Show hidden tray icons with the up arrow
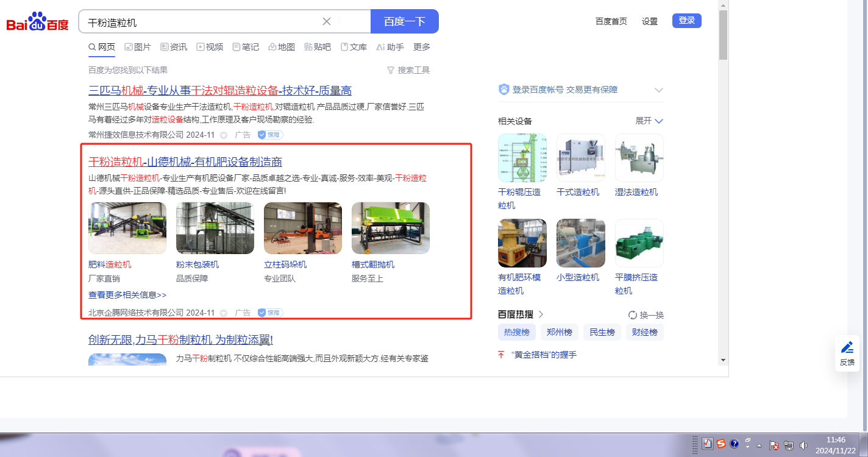868x457 pixels. pos(760,445)
